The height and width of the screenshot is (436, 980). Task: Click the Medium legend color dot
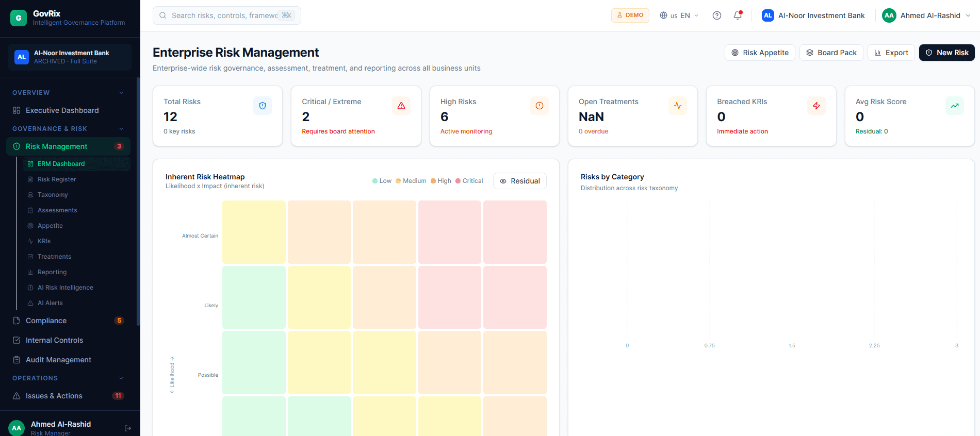(398, 181)
